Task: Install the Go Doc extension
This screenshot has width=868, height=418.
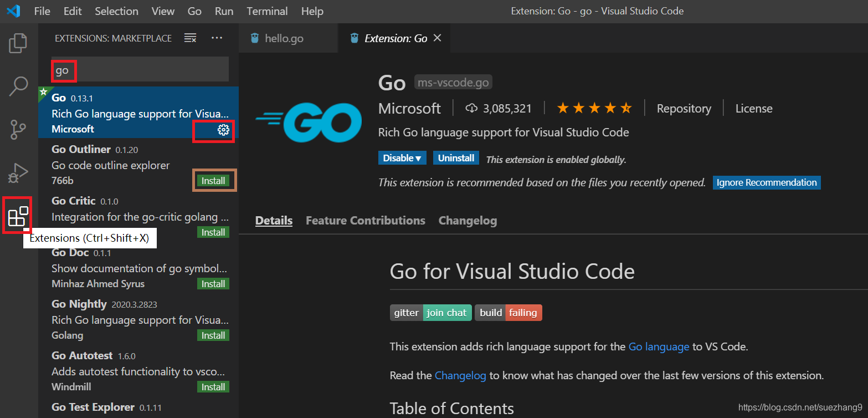Action: tap(213, 284)
